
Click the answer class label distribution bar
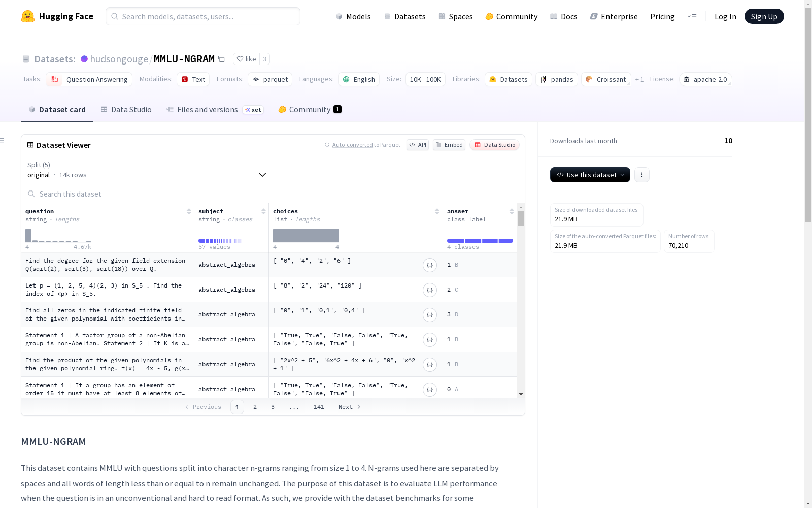pyautogui.click(x=480, y=241)
